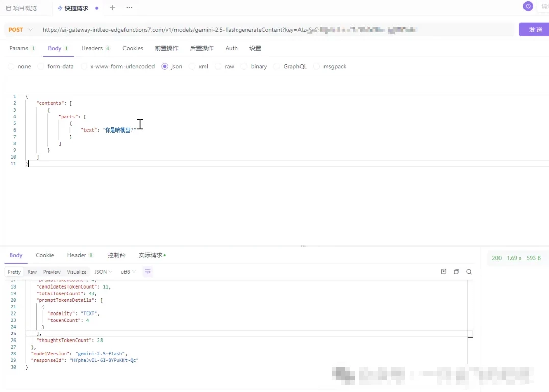549x392 pixels.
Task: Click the "contents" key in editor
Action: pos(51,103)
